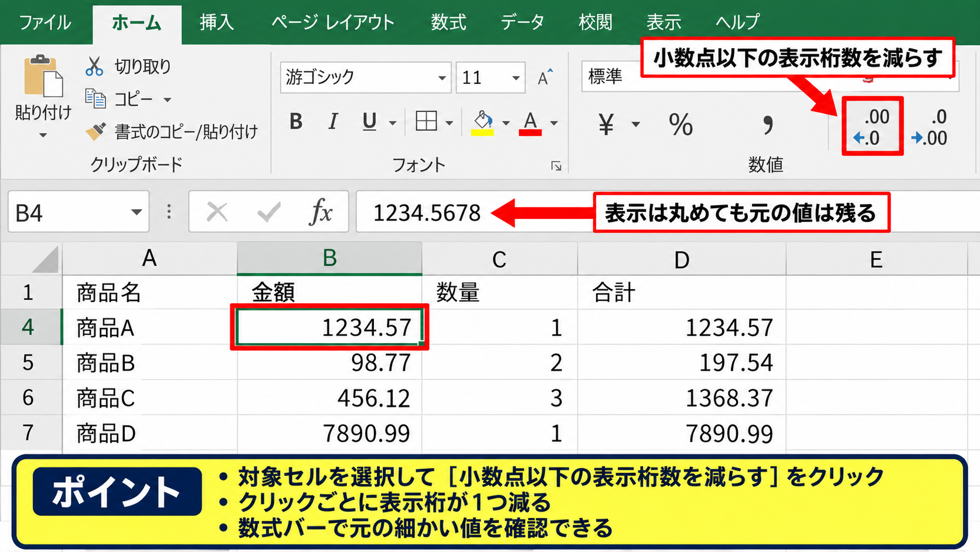Select column D header
This screenshot has width=980, height=552.
(682, 259)
